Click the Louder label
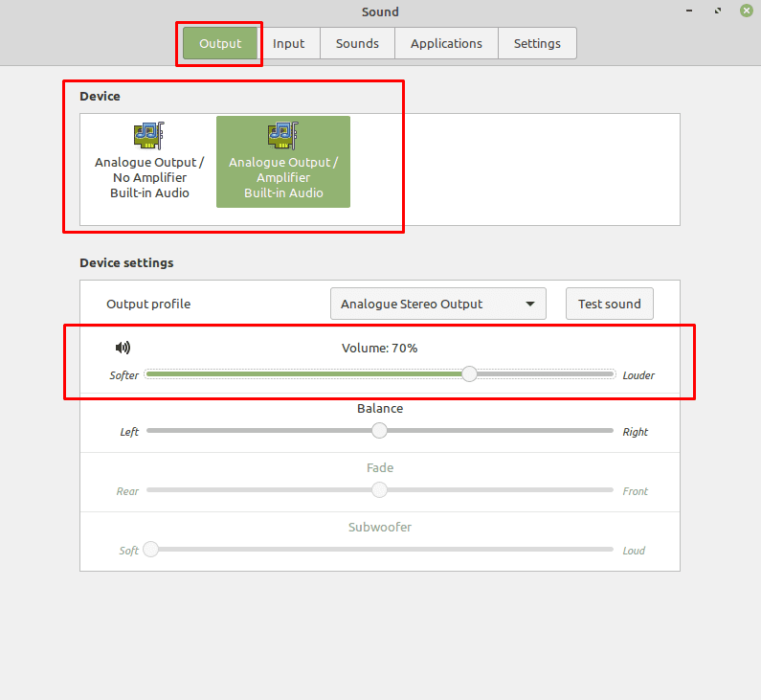The image size is (761, 700). coord(638,375)
